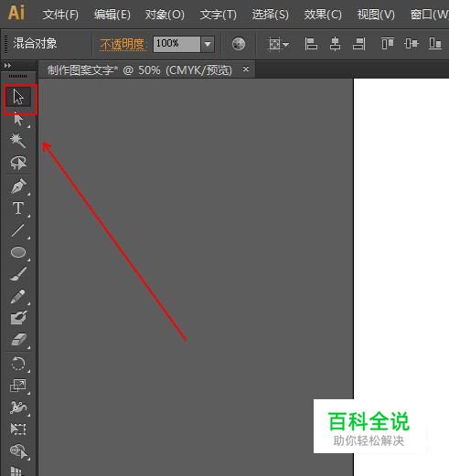Select the Pen tool

click(18, 185)
